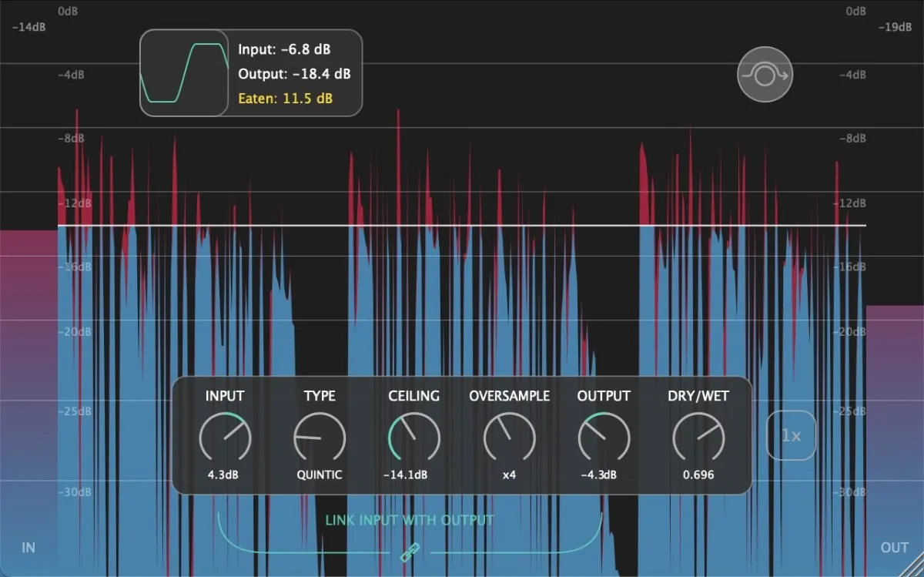This screenshot has height=577, width=924.
Task: Click the circular signal routing icon
Action: pos(765,75)
